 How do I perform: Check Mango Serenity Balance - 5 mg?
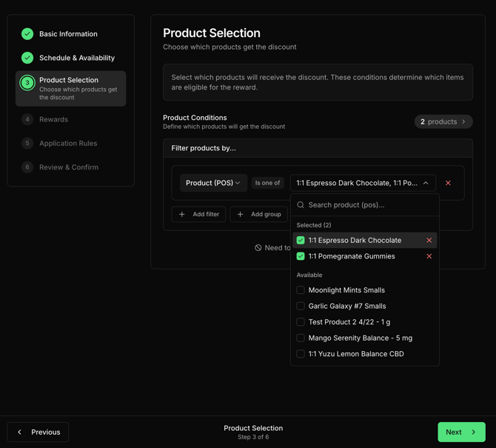[301, 338]
